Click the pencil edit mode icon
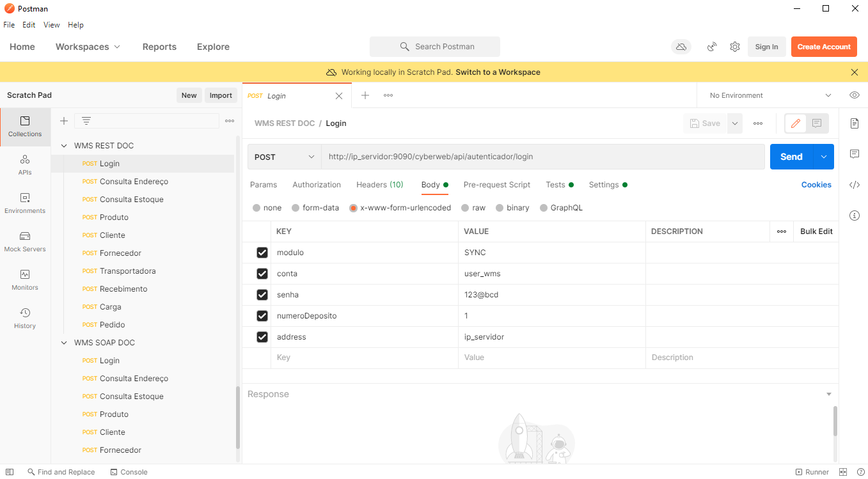This screenshot has height=479, width=868. click(796, 123)
